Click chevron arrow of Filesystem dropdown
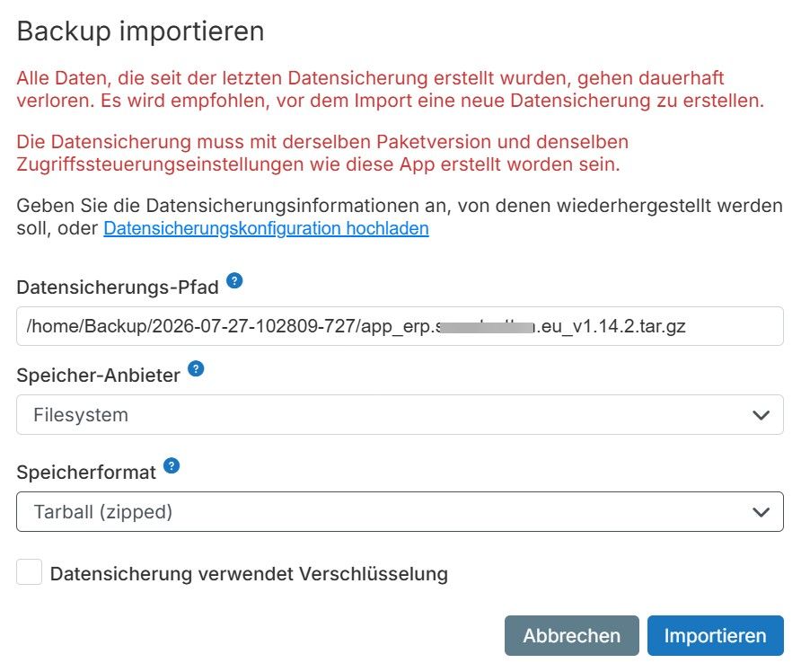This screenshot has width=801, height=672. click(x=761, y=415)
